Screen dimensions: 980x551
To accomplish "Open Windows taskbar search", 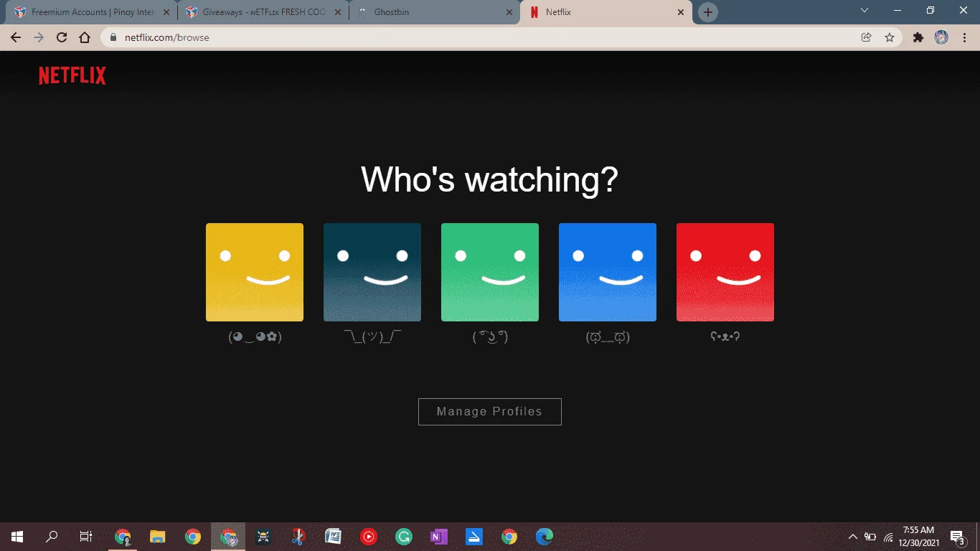I will (52, 536).
